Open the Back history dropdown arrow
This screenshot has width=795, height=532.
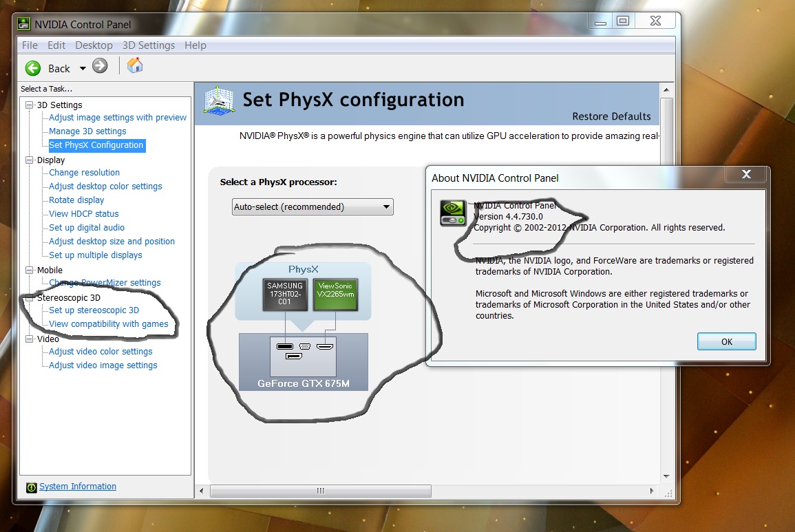tap(83, 68)
